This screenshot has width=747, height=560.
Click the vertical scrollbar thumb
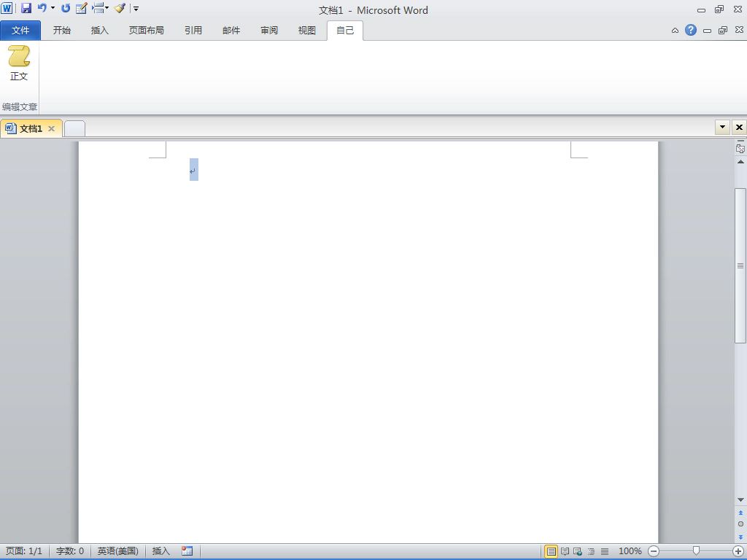click(740, 265)
